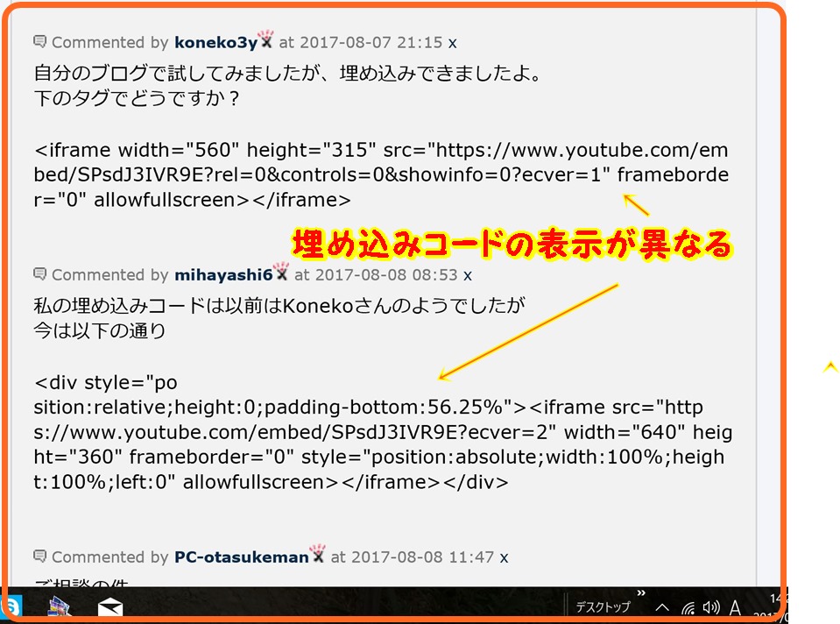Viewport: 840px width, 624px height.
Task: Click the line starting 't:100%;left:0" allowfullscreen'
Action: pos(271,482)
